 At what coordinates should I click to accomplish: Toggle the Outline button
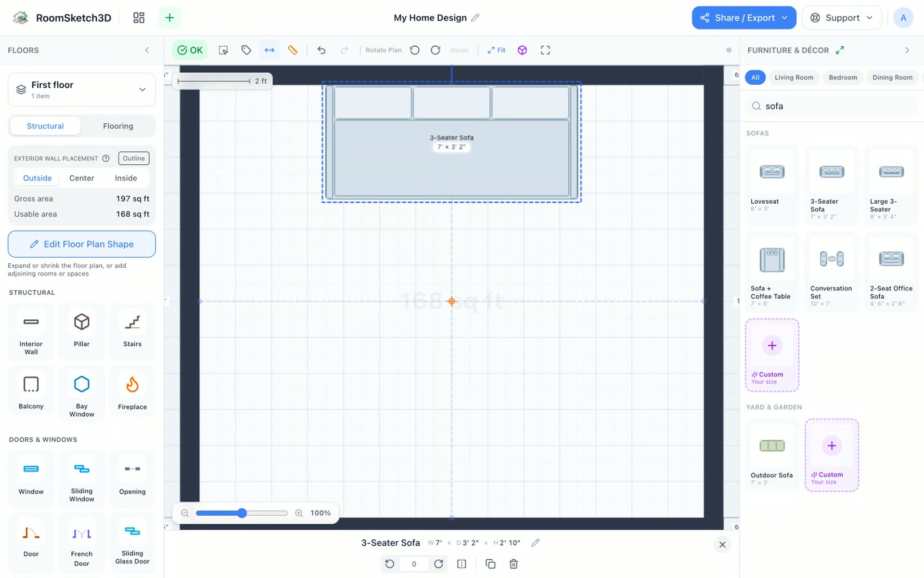click(133, 158)
